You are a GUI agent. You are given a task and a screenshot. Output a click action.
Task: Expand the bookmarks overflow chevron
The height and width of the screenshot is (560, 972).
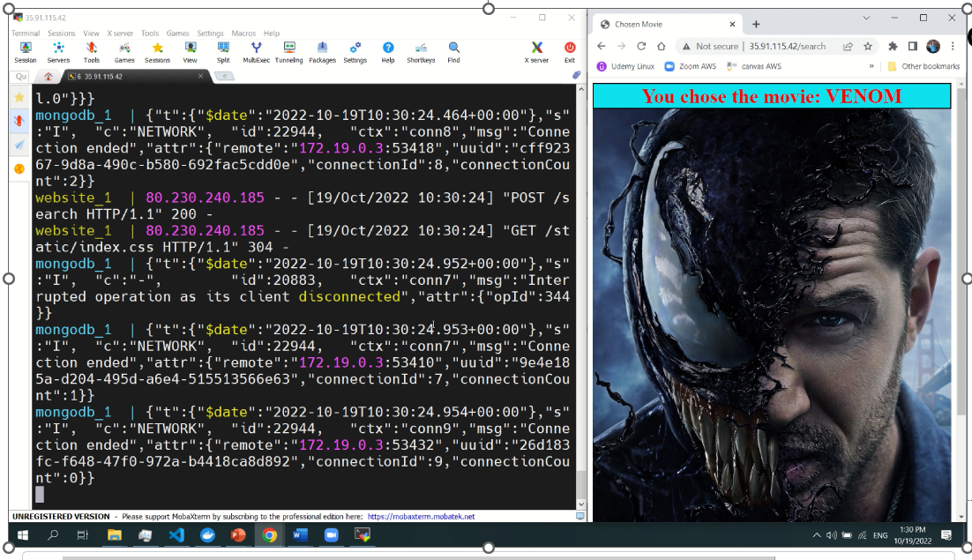coord(870,66)
